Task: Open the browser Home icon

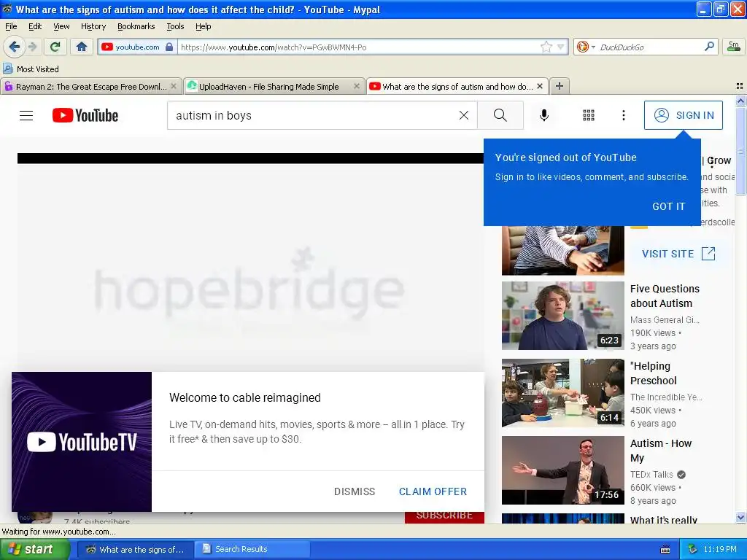Action: tap(82, 47)
